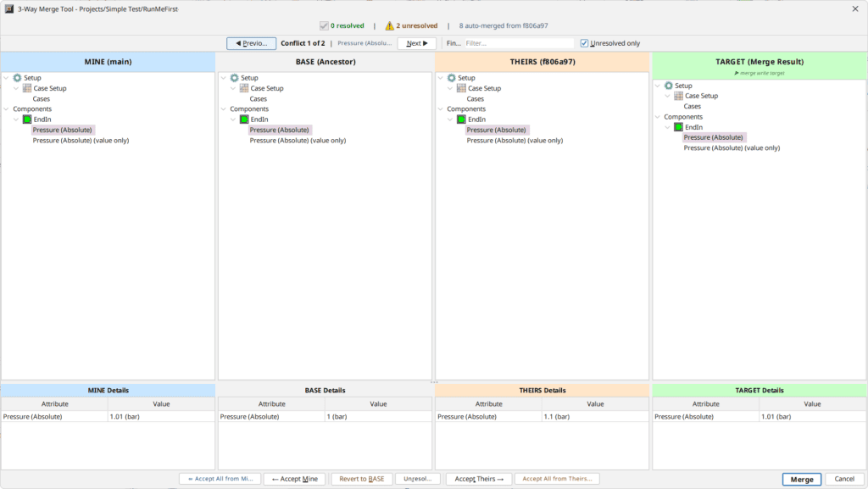Select the THEIRS (f806a97) pane header
The height and width of the screenshot is (489, 868).
click(x=542, y=62)
